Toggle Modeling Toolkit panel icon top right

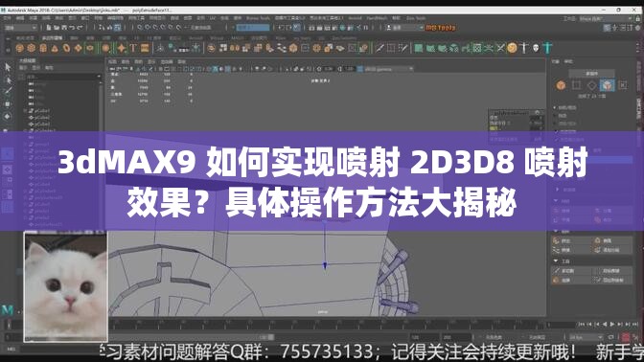[607, 28]
